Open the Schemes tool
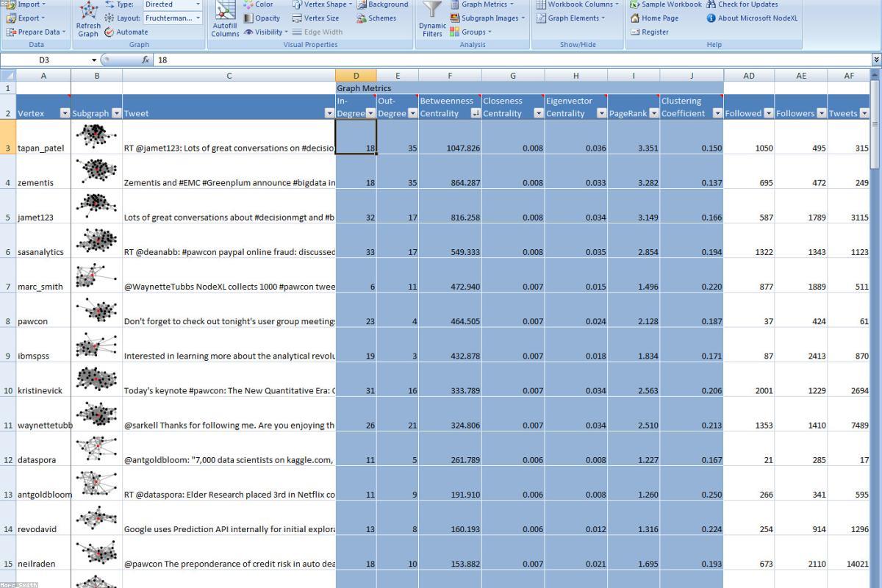The width and height of the screenshot is (882, 588). (x=381, y=18)
